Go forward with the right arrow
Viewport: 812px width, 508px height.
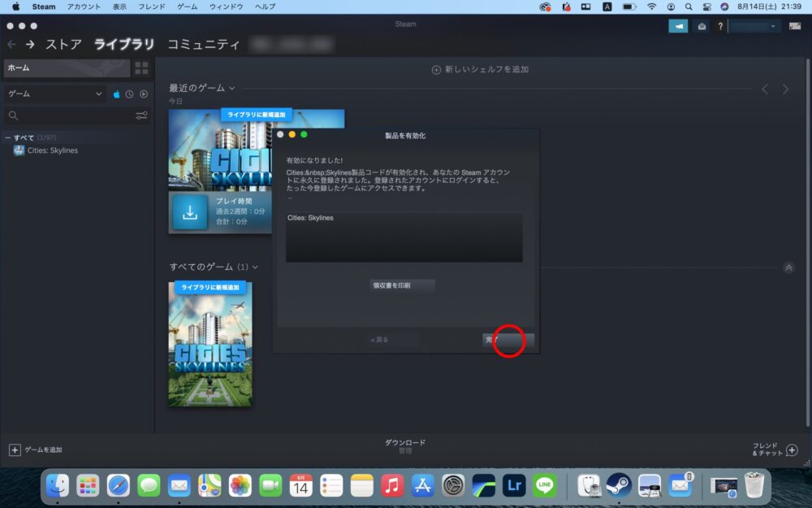[30, 45]
